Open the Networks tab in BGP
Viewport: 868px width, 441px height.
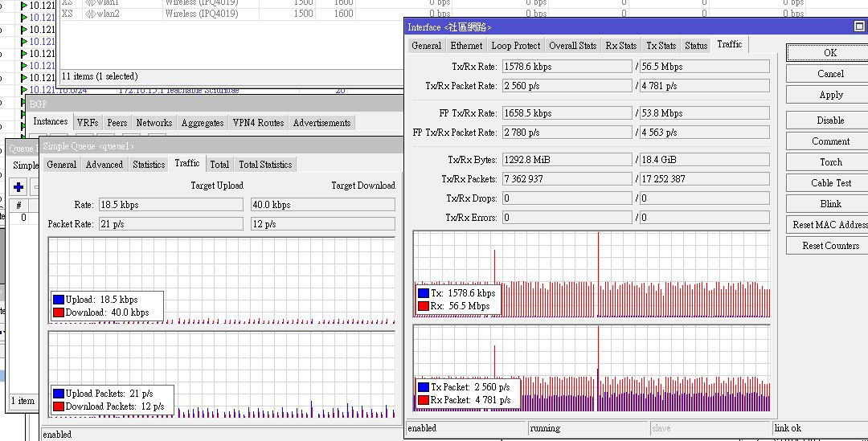coord(154,123)
